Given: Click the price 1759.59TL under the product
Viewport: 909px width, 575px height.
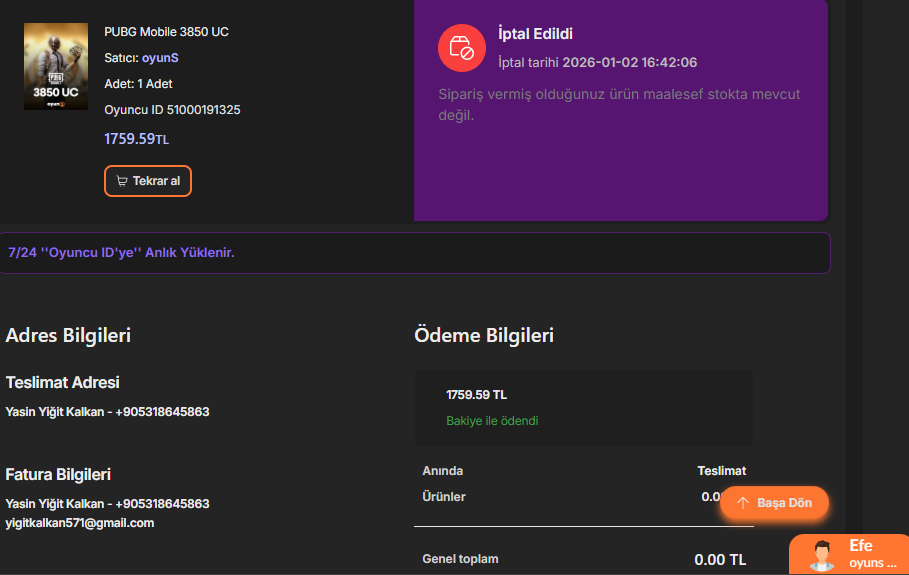Looking at the screenshot, I should [136, 139].
